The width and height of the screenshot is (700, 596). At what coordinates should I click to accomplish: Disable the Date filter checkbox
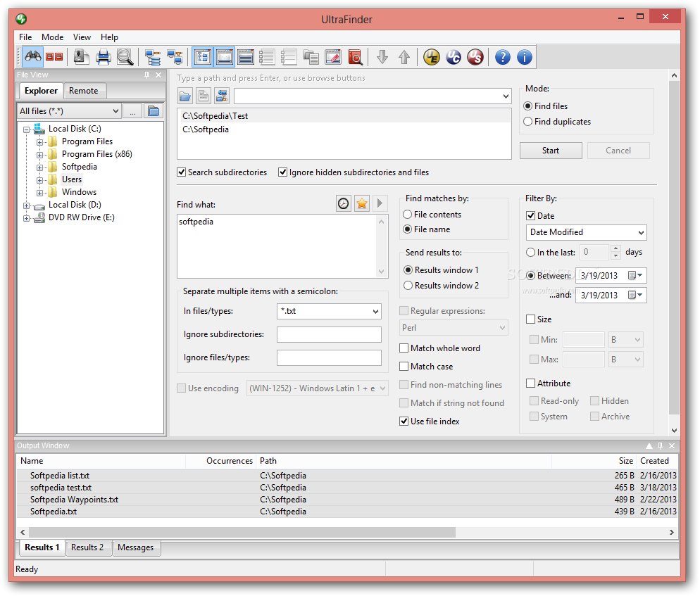[x=531, y=216]
